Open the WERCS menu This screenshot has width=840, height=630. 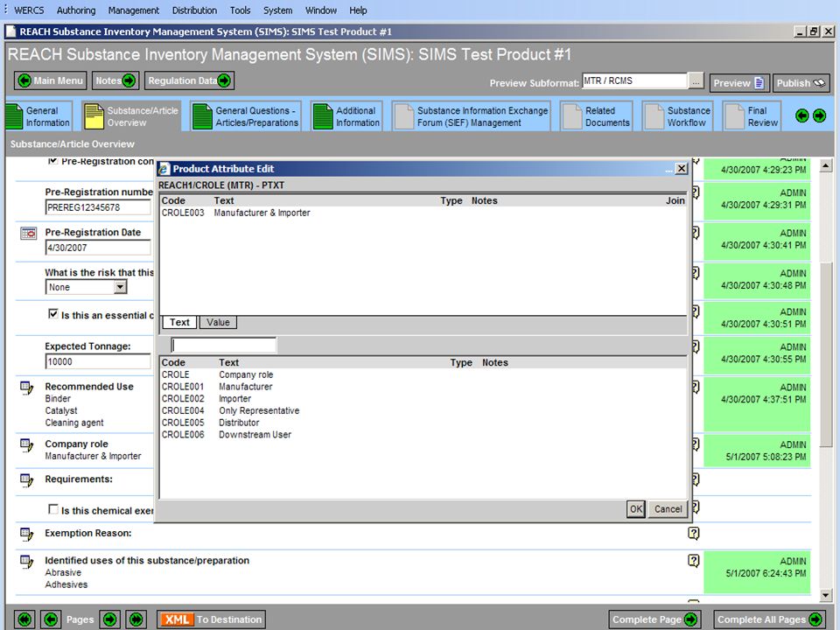[29, 10]
